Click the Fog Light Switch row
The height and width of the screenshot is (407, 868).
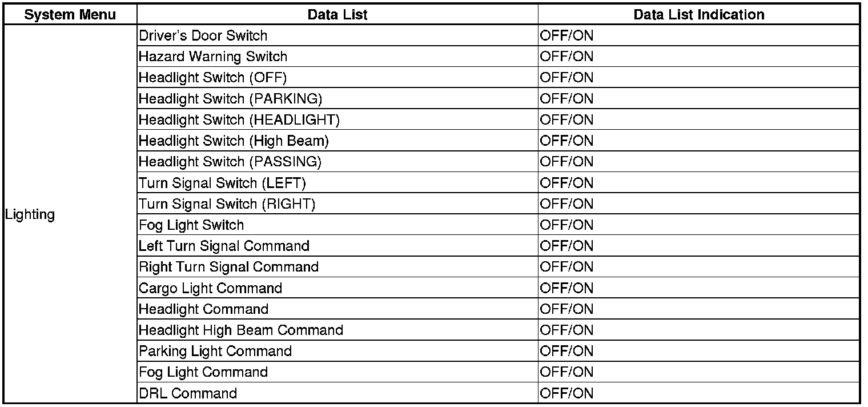(x=191, y=225)
